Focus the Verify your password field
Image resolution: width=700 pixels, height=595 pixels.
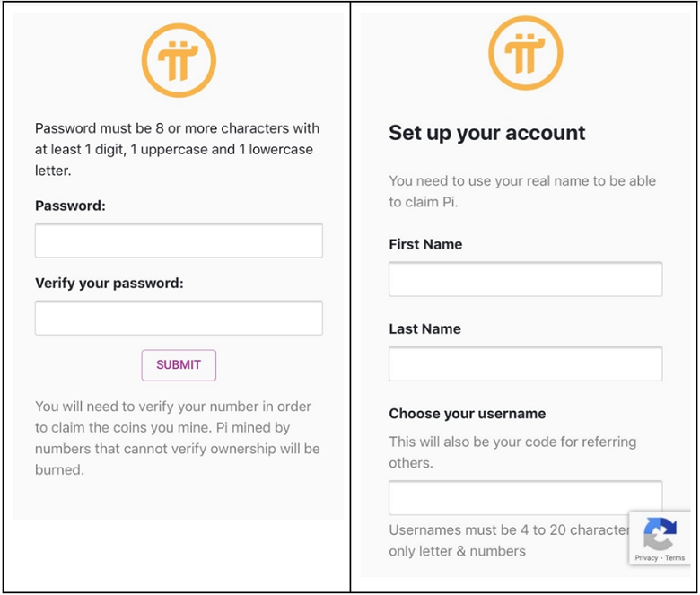coord(179,319)
